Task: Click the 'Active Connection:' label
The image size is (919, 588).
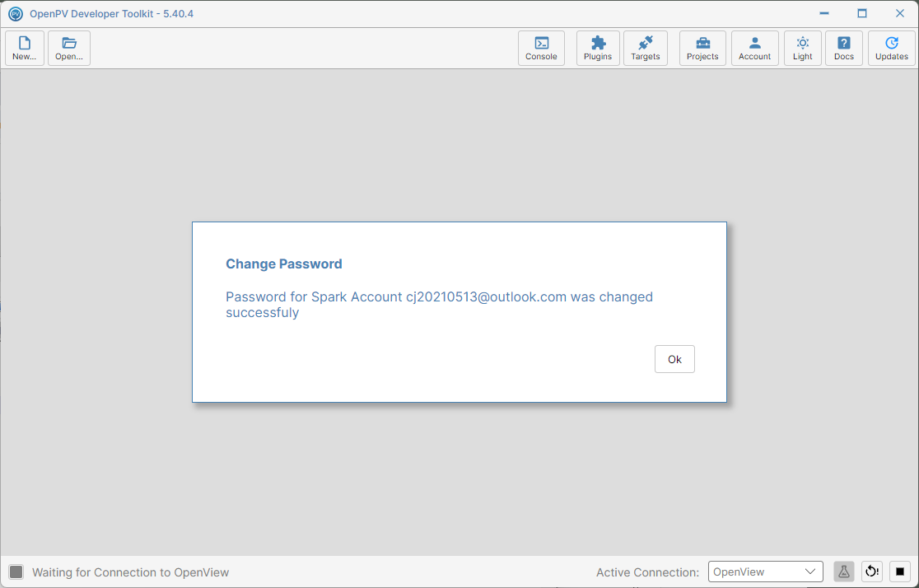Action: tap(647, 572)
